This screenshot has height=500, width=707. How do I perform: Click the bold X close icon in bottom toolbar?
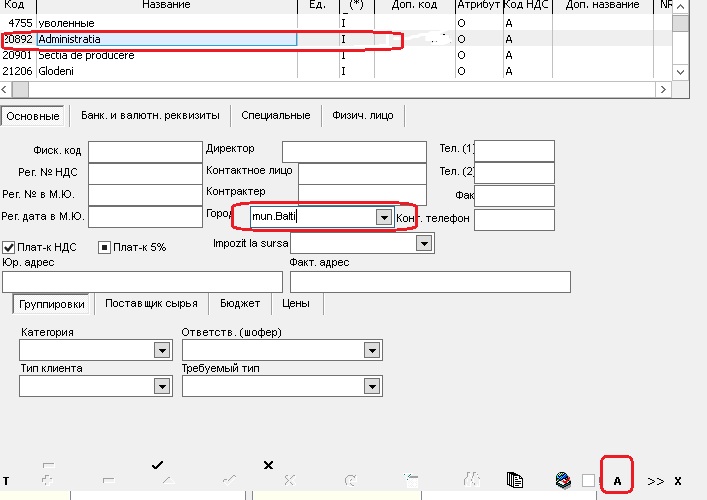tap(678, 481)
